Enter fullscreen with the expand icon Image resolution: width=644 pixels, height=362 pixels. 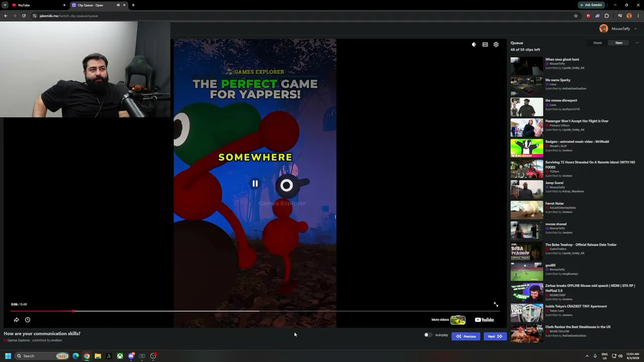click(x=496, y=304)
